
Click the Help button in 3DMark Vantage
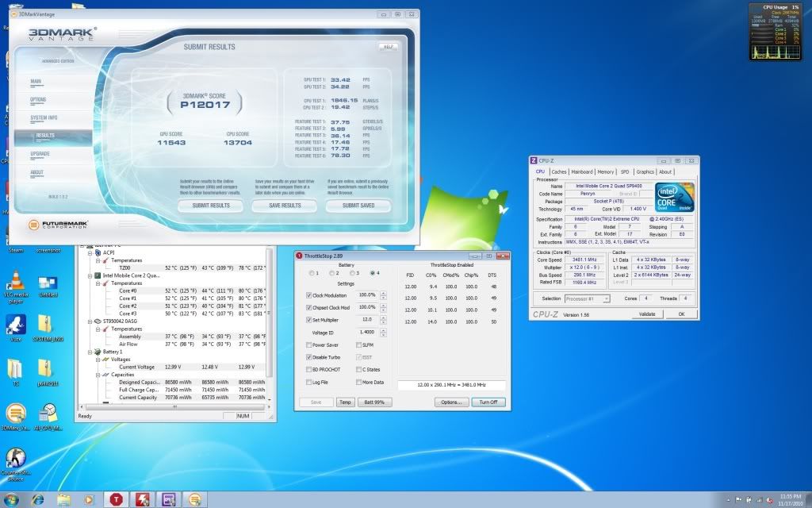[x=389, y=47]
